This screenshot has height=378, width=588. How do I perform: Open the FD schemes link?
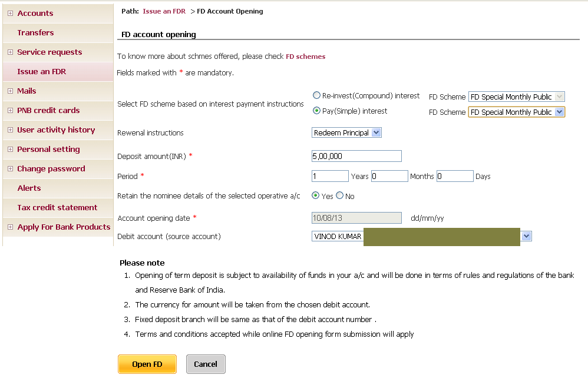pyautogui.click(x=306, y=57)
